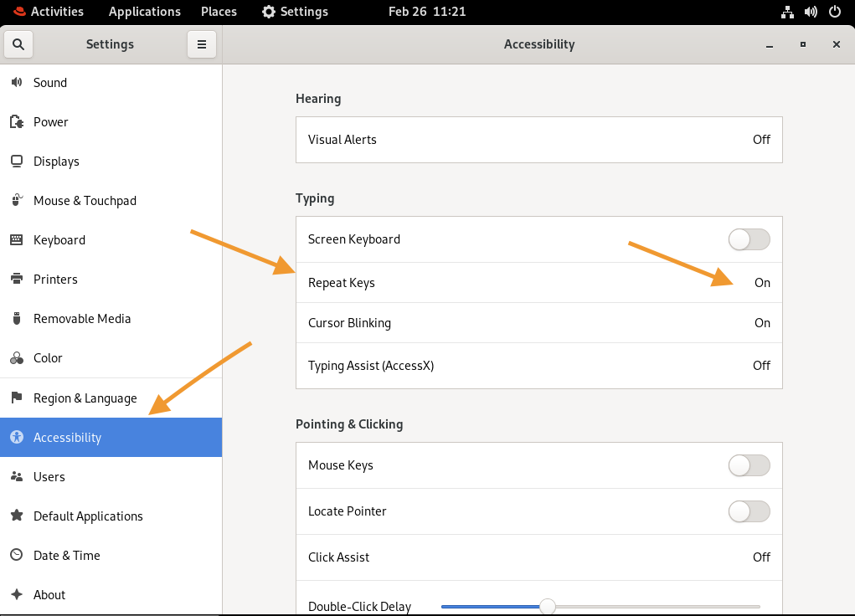
Task: Open Displays settings via monitor icon
Action: click(x=17, y=161)
